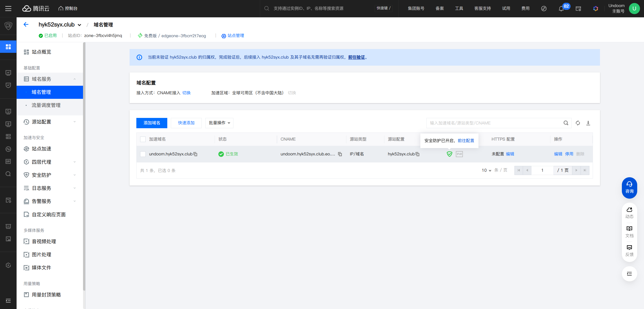The image size is (644, 309).
Task: Copy the CNAME record value
Action: click(340, 154)
